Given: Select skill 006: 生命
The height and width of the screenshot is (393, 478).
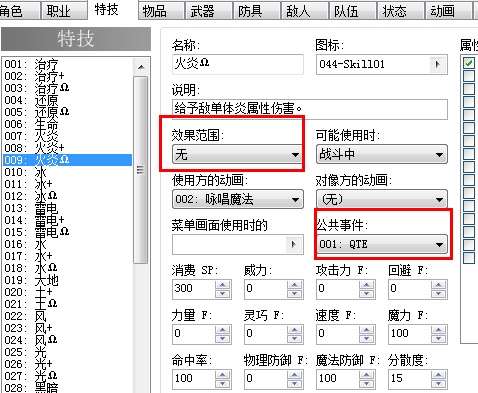Looking at the screenshot, I should [x=68, y=124].
